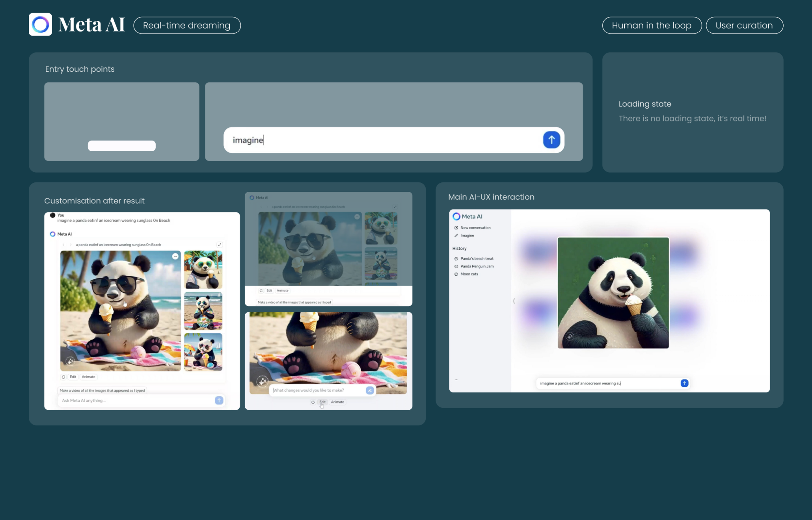Select the 'Human in the loop' tag
The width and height of the screenshot is (812, 520).
tap(652, 26)
